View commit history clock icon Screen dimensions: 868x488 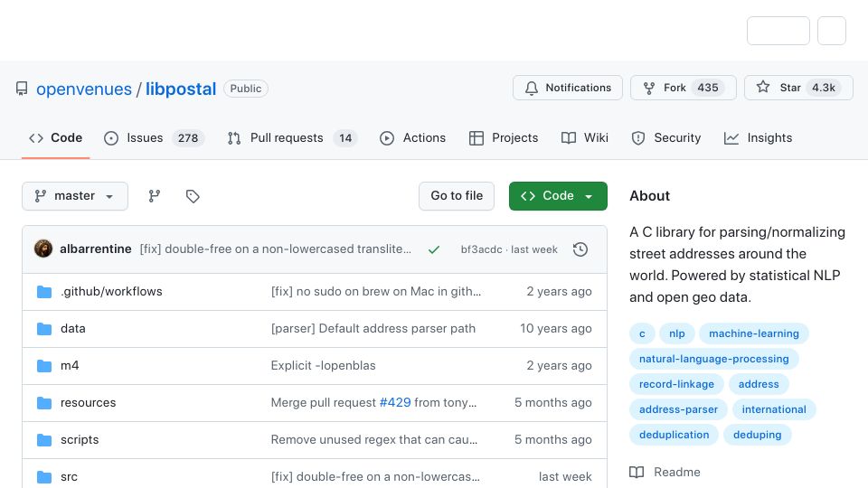click(580, 249)
